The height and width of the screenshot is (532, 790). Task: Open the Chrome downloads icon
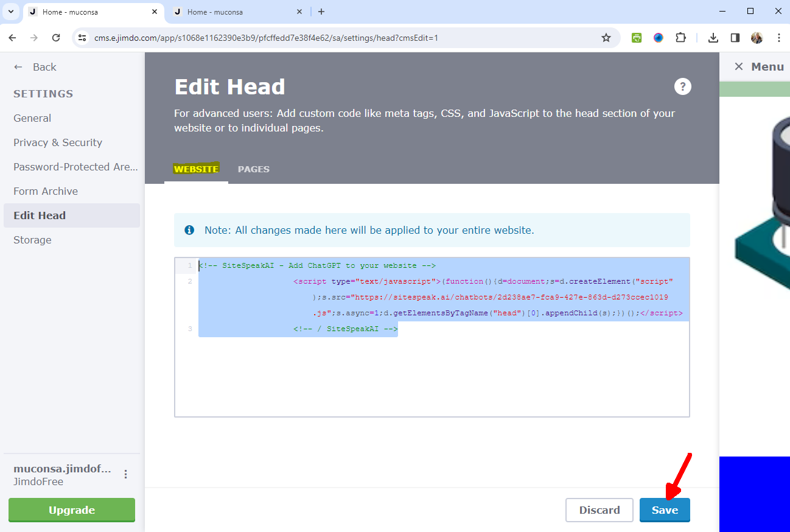[x=713, y=38]
